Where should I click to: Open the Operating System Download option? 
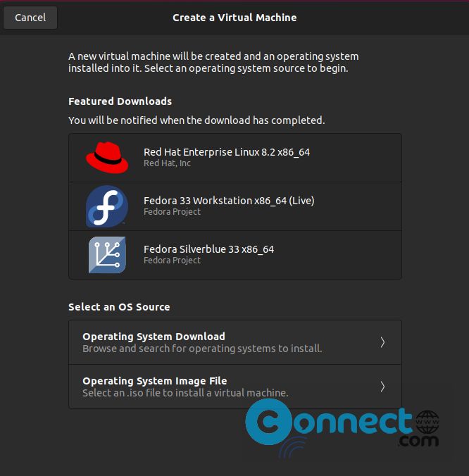coord(235,342)
